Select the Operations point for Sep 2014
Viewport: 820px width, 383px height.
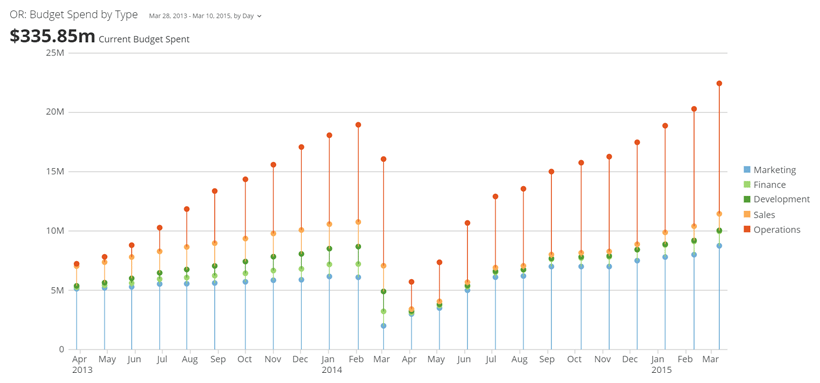(551, 171)
